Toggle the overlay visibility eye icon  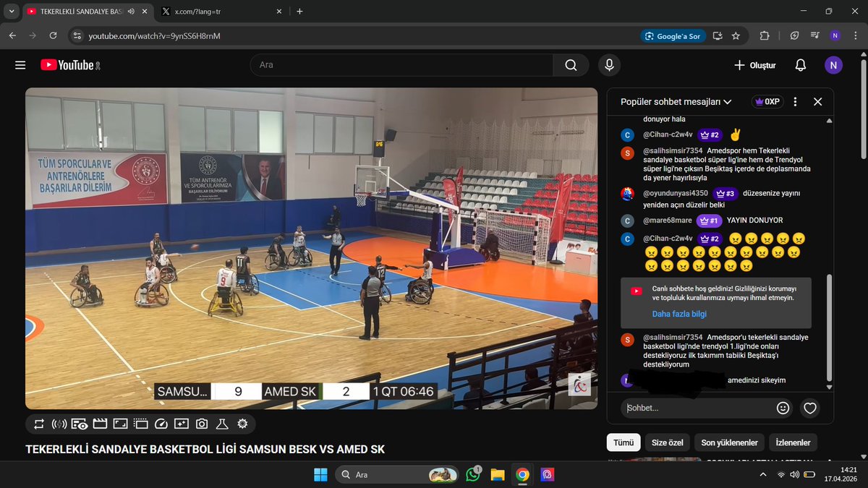[x=80, y=424]
